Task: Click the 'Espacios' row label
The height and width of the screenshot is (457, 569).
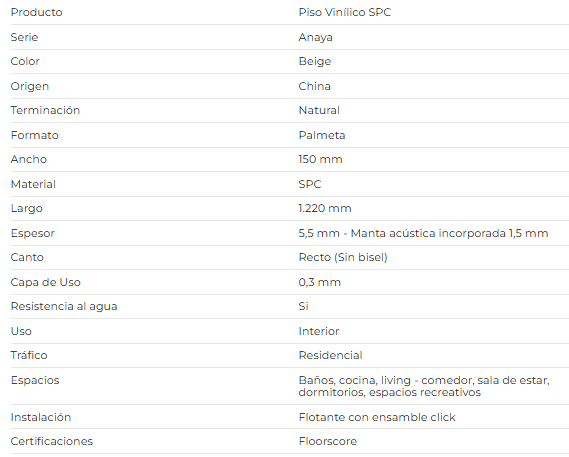Action: 35,380
